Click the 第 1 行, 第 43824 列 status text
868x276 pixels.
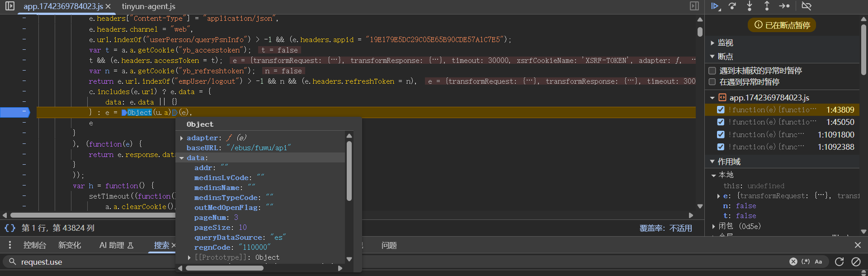pyautogui.click(x=58, y=228)
